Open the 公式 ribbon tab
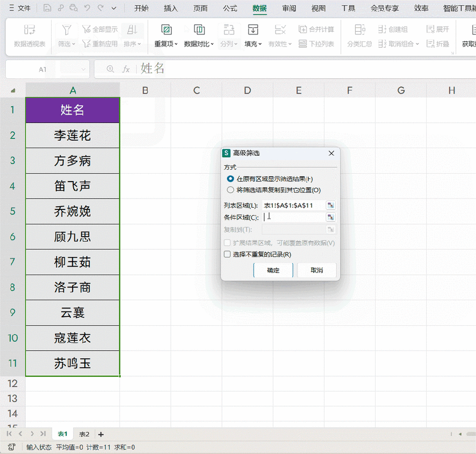The height and width of the screenshot is (454, 476). point(230,8)
